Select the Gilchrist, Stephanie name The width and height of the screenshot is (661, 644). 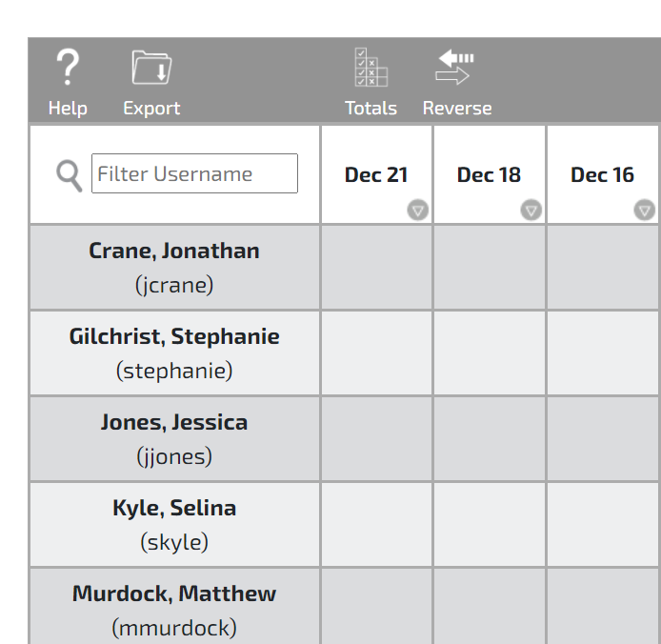tap(174, 337)
